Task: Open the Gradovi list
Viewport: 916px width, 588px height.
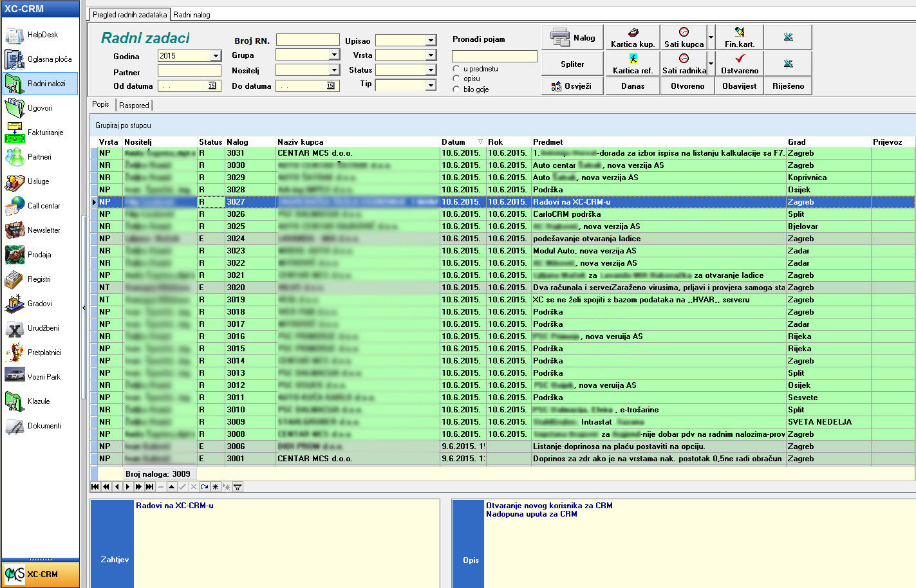Action: pyautogui.click(x=40, y=304)
